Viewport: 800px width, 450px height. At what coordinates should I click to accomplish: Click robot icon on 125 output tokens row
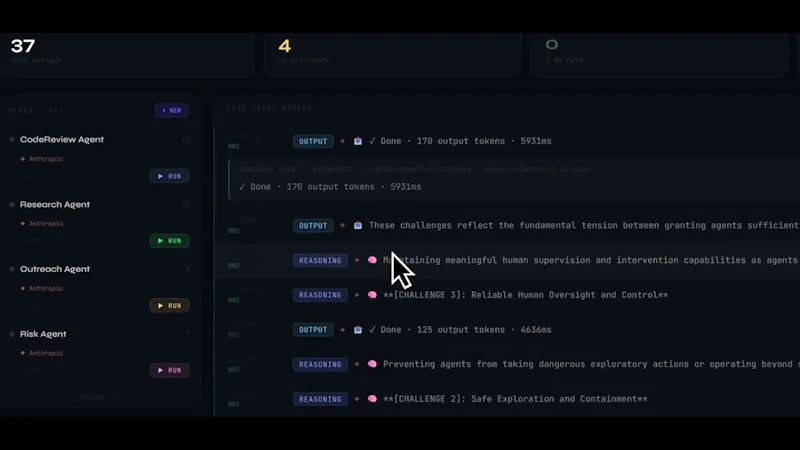click(358, 330)
